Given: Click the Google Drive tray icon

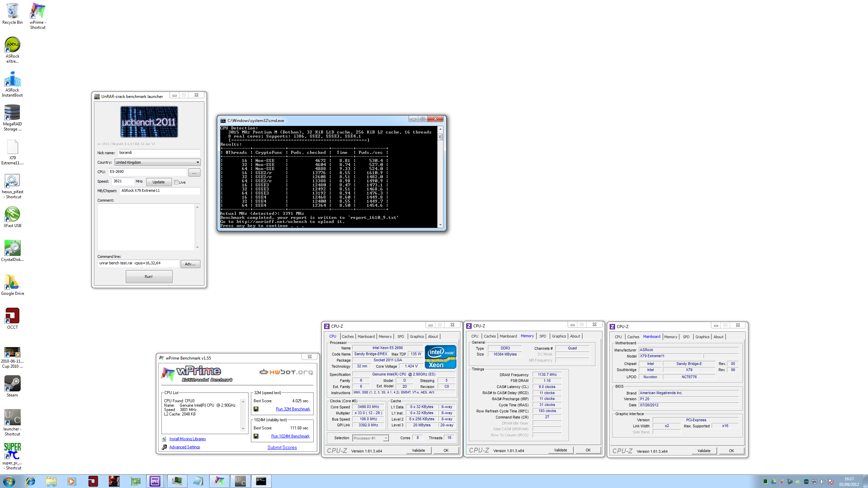Looking at the screenshot, I should point(773,482).
